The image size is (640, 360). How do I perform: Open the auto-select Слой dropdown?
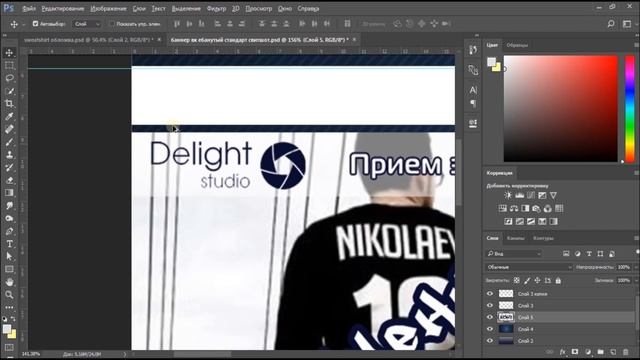[x=87, y=24]
